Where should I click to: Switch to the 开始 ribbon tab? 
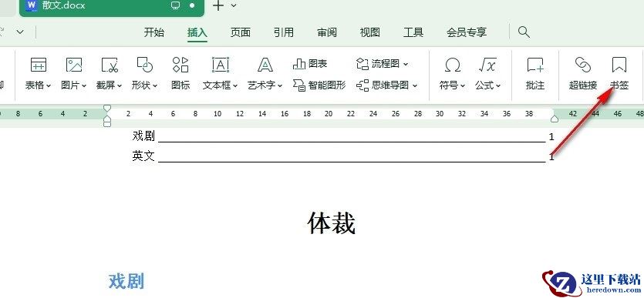(x=154, y=32)
